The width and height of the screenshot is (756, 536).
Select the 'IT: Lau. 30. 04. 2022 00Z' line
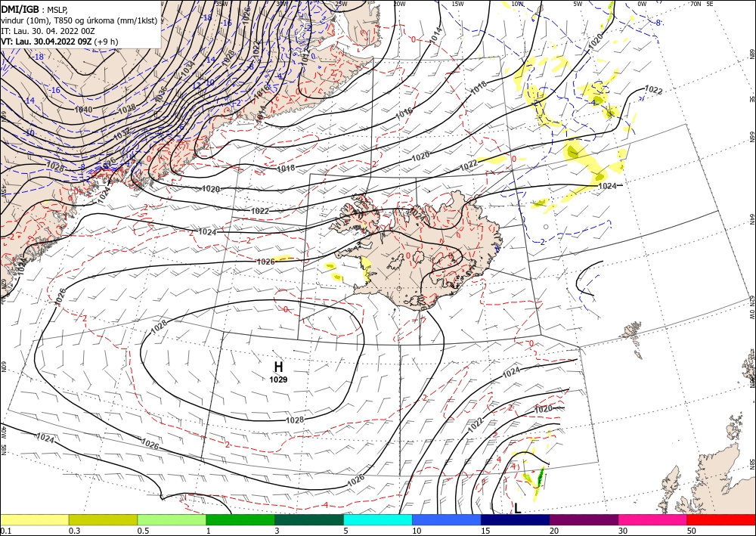click(48, 31)
